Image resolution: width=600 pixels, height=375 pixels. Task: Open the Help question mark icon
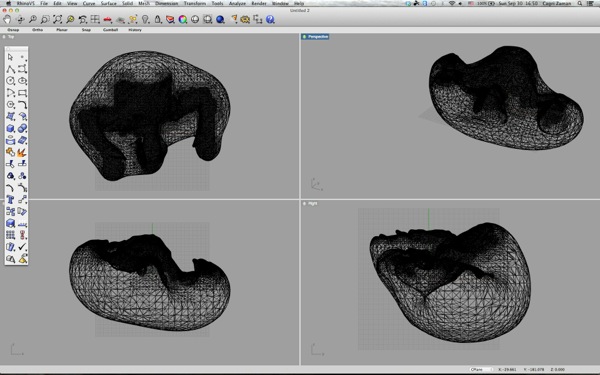(270, 19)
